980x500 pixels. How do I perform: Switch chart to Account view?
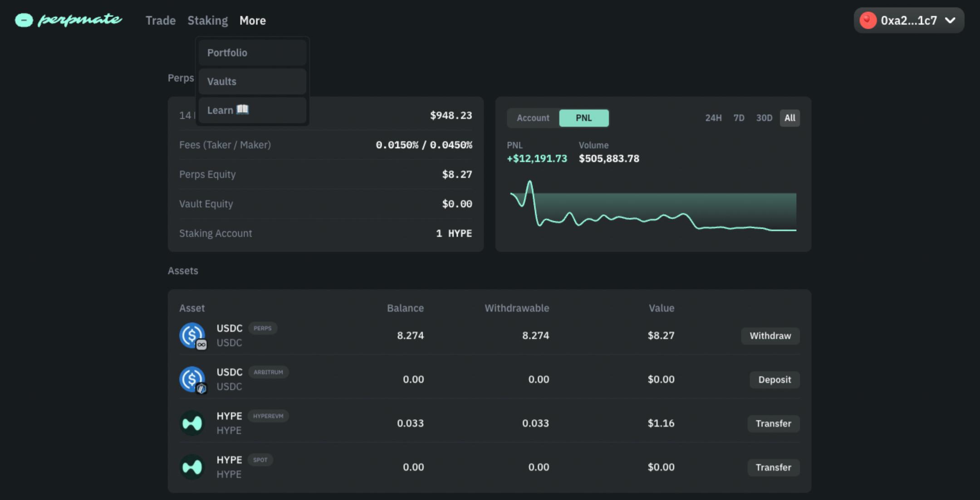click(533, 118)
